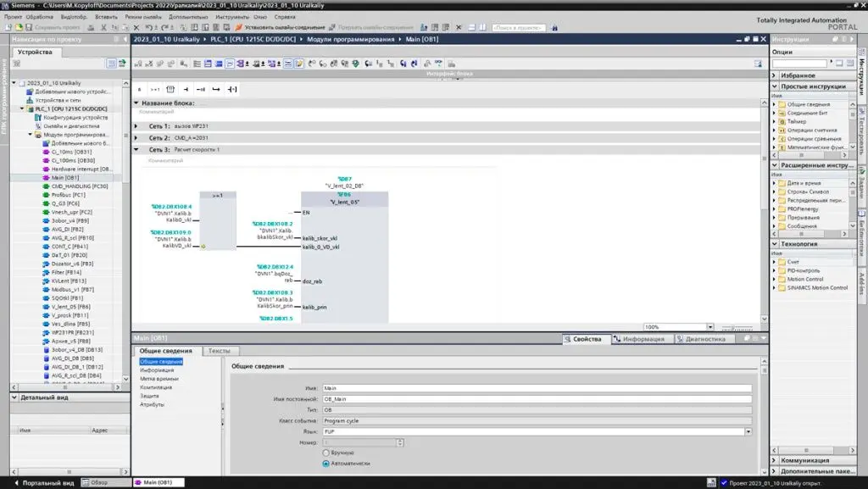The width and height of the screenshot is (868, 489).
Task: Open the 'Язык' FUP language dropdown
Action: coord(748,431)
